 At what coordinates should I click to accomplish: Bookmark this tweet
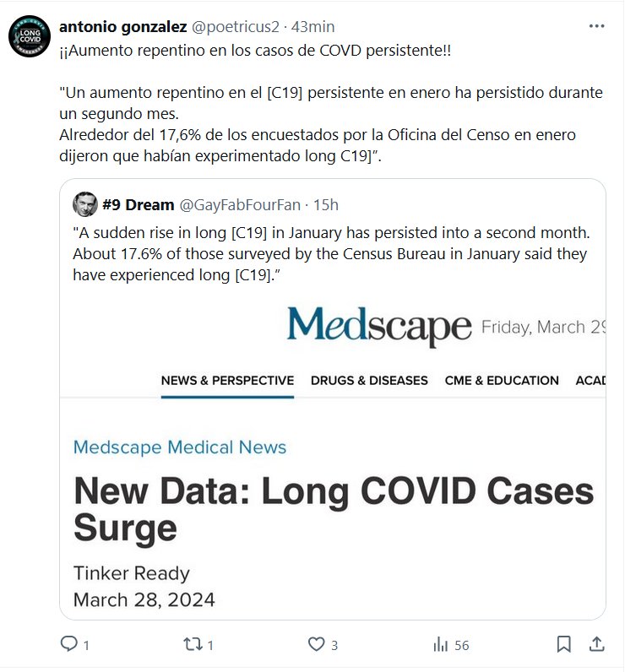pyautogui.click(x=563, y=644)
